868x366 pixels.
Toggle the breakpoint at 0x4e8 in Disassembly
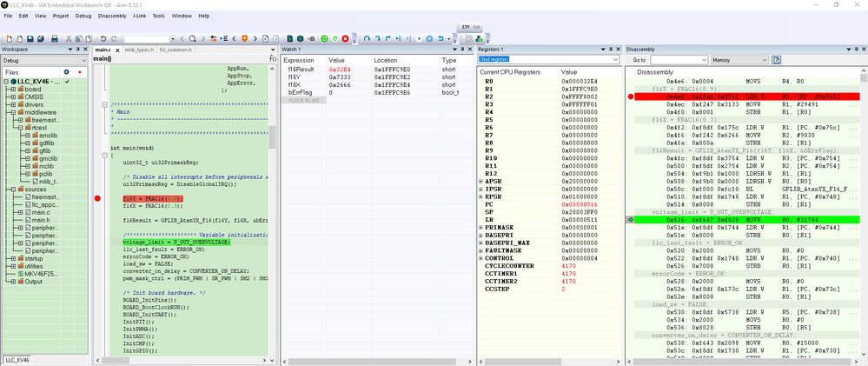(x=630, y=96)
